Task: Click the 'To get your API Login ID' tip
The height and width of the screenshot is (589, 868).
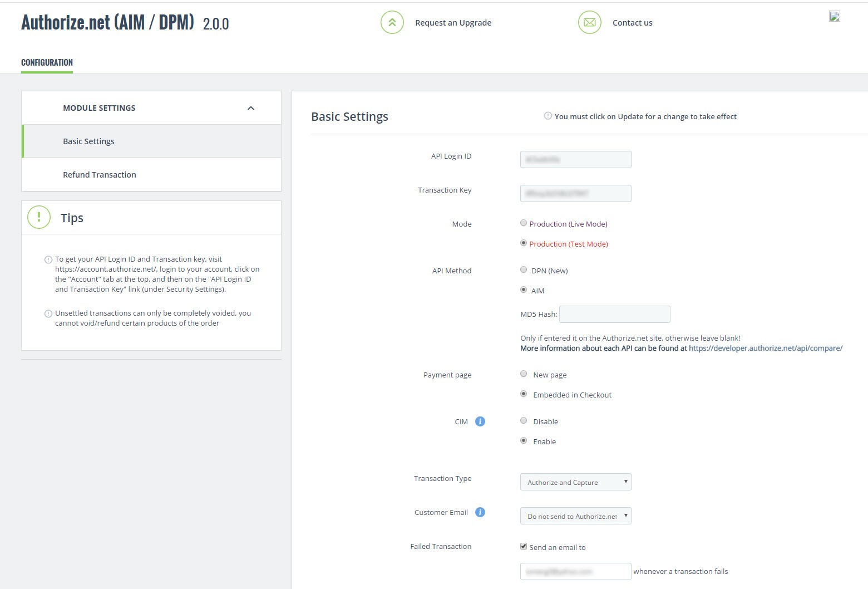Action: tap(157, 274)
